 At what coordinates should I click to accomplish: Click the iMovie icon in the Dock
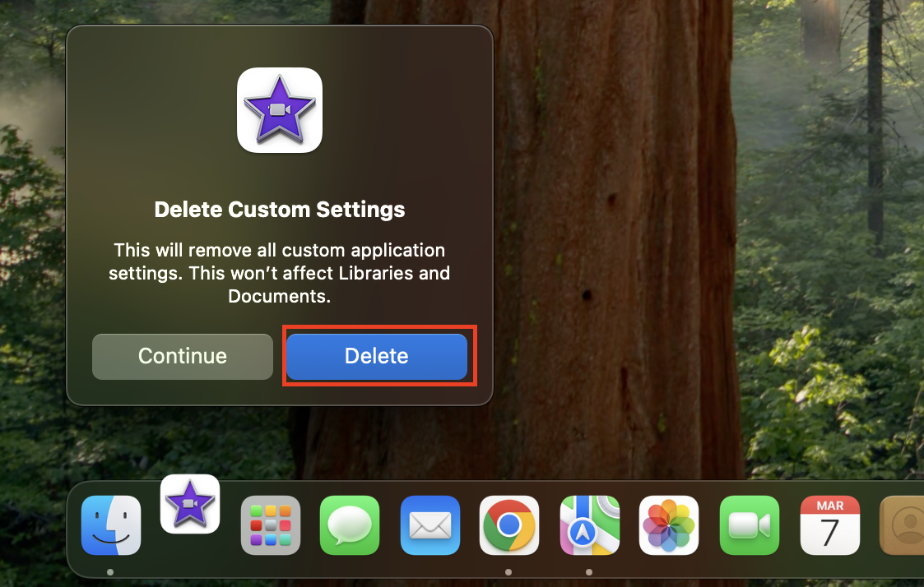[x=190, y=504]
